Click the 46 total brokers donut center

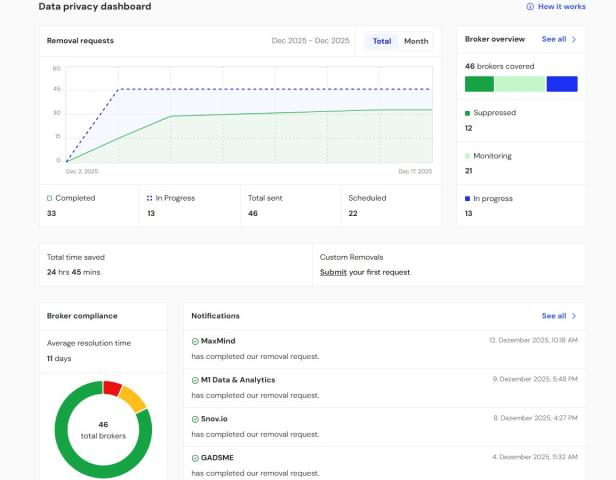(103, 430)
